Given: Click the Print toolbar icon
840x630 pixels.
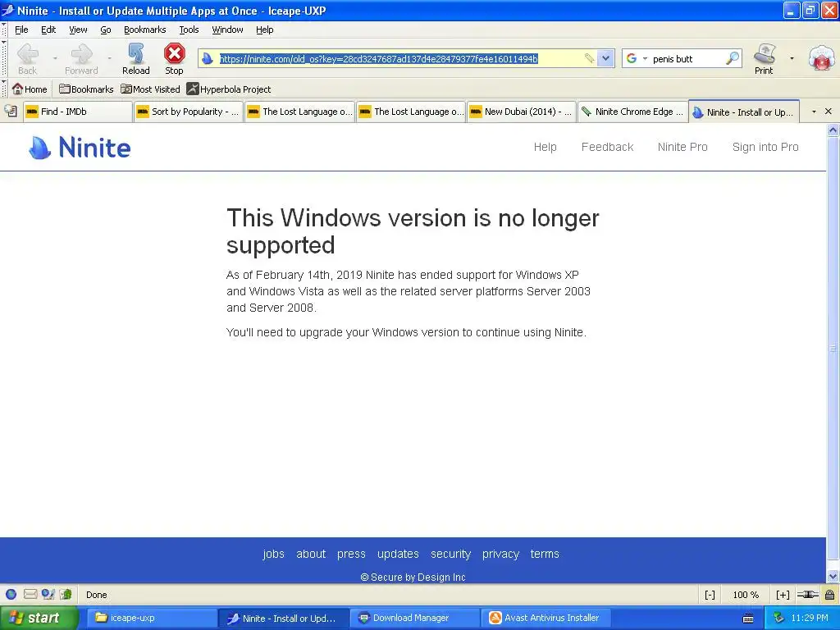Looking at the screenshot, I should 764,59.
